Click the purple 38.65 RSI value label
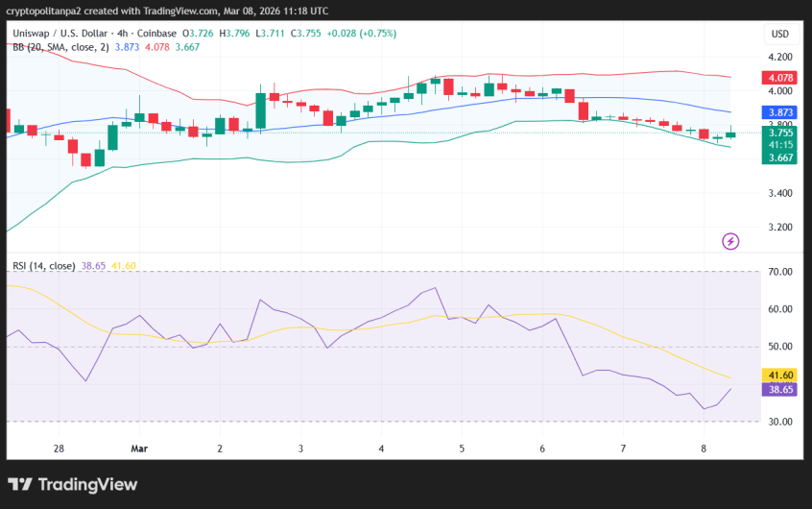Image resolution: width=812 pixels, height=509 pixels. [x=779, y=390]
